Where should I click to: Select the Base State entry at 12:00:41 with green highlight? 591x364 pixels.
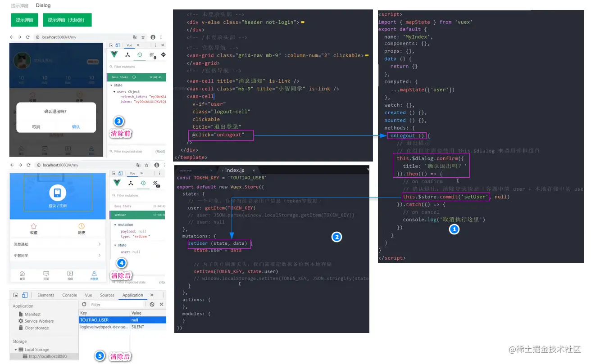click(136, 77)
